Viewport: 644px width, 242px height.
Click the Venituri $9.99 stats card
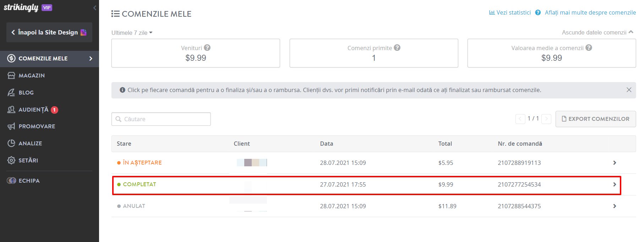pyautogui.click(x=196, y=53)
